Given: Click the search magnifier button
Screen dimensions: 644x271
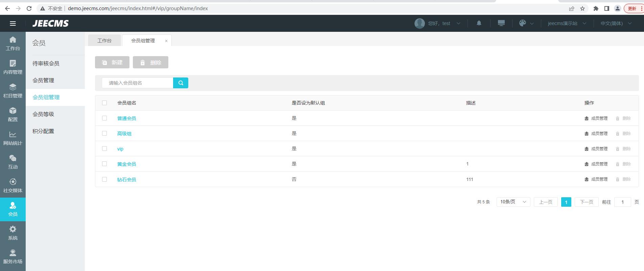Looking at the screenshot, I should coord(181,83).
